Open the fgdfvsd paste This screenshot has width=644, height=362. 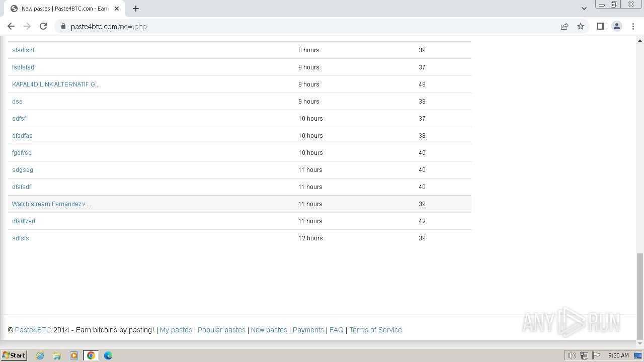22,153
